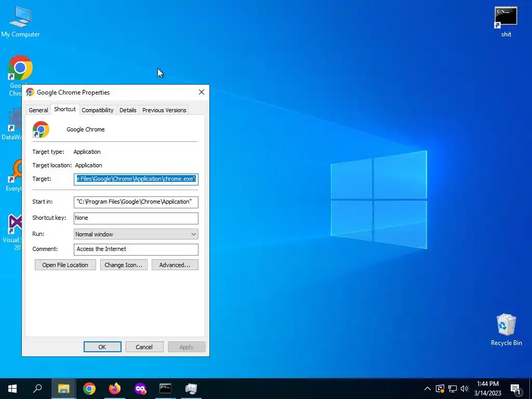
Task: Open the Windows Start menu
Action: [x=12, y=389]
